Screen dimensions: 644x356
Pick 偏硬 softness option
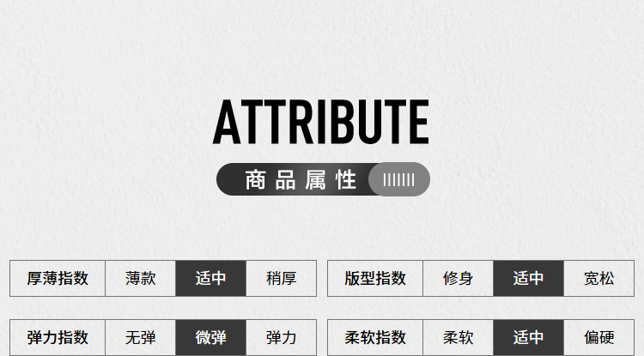coord(598,337)
